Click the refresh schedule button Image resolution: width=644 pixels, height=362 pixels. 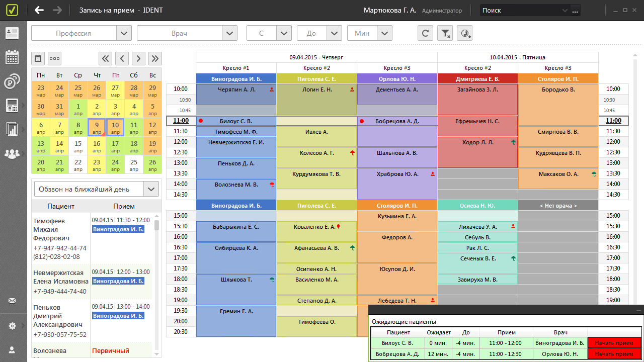425,33
